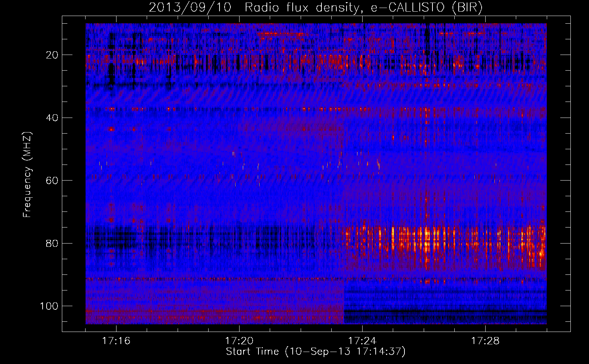Click the plot title '2013/09/10 Radio flux density, e-CALLISTO (BIR)'
The width and height of the screenshot is (589, 364).
[316, 7]
